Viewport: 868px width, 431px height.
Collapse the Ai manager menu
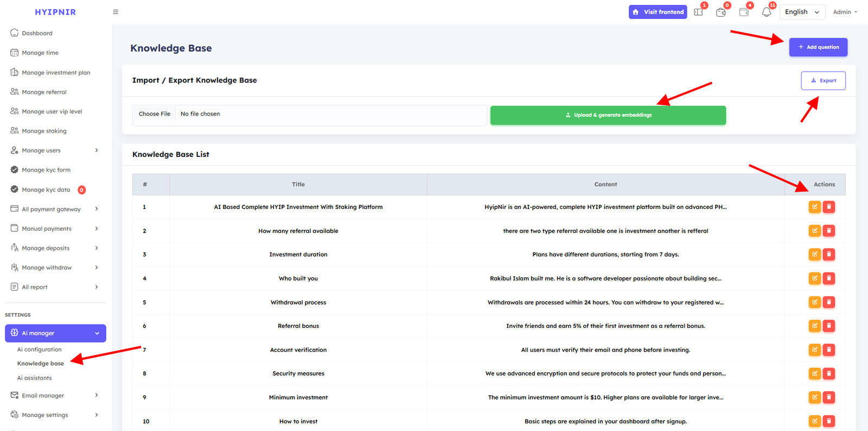pos(55,333)
